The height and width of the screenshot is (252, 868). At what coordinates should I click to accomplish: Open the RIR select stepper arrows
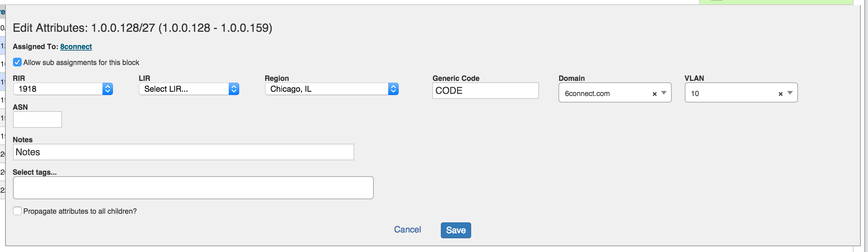108,89
